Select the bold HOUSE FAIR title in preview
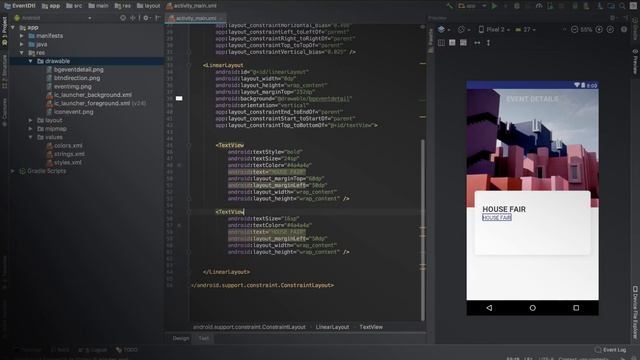640x360 pixels. click(504, 209)
